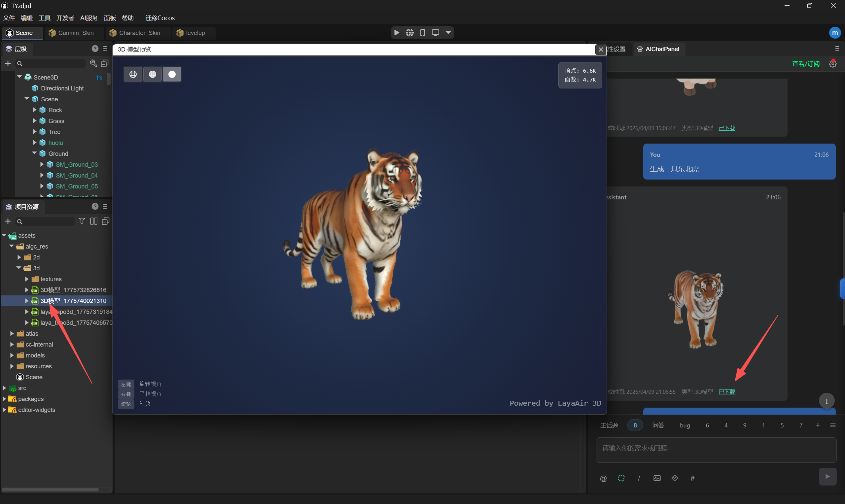Insert a slash command in the chat
This screenshot has height=504, width=845.
(639, 478)
